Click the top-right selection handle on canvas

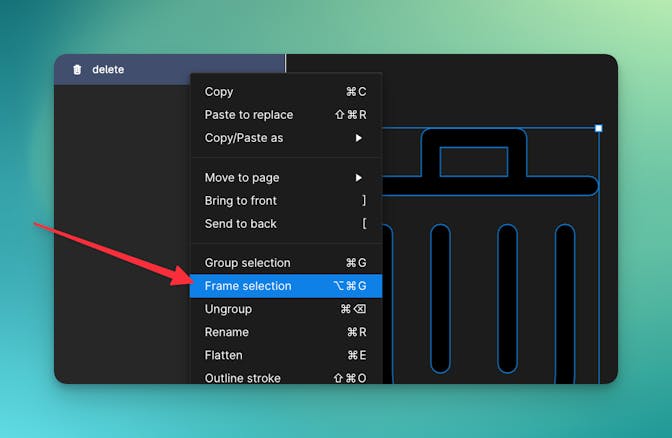tap(599, 128)
